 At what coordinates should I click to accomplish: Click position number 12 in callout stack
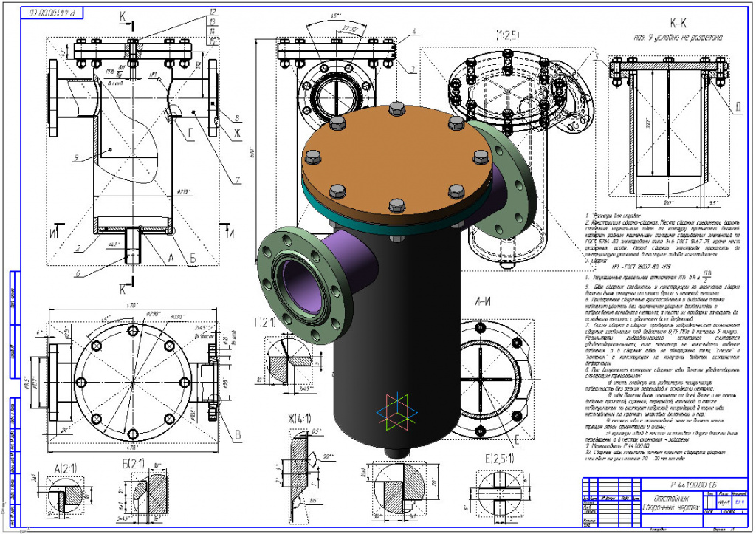pyautogui.click(x=213, y=13)
